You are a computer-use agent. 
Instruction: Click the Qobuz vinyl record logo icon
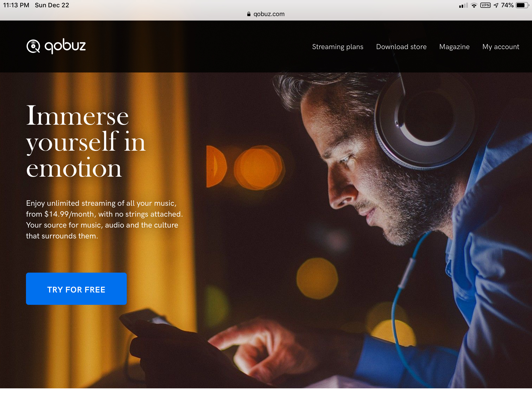[x=33, y=46]
